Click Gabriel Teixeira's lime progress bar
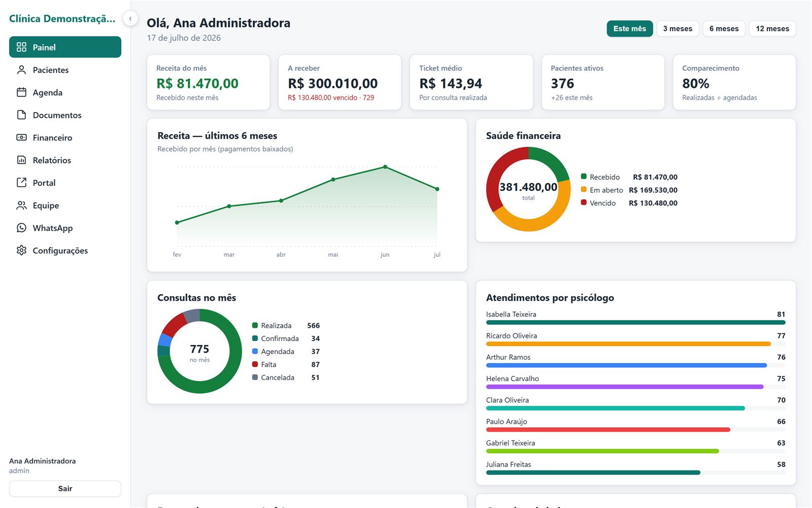Image resolution: width=812 pixels, height=508 pixels. 602,451
